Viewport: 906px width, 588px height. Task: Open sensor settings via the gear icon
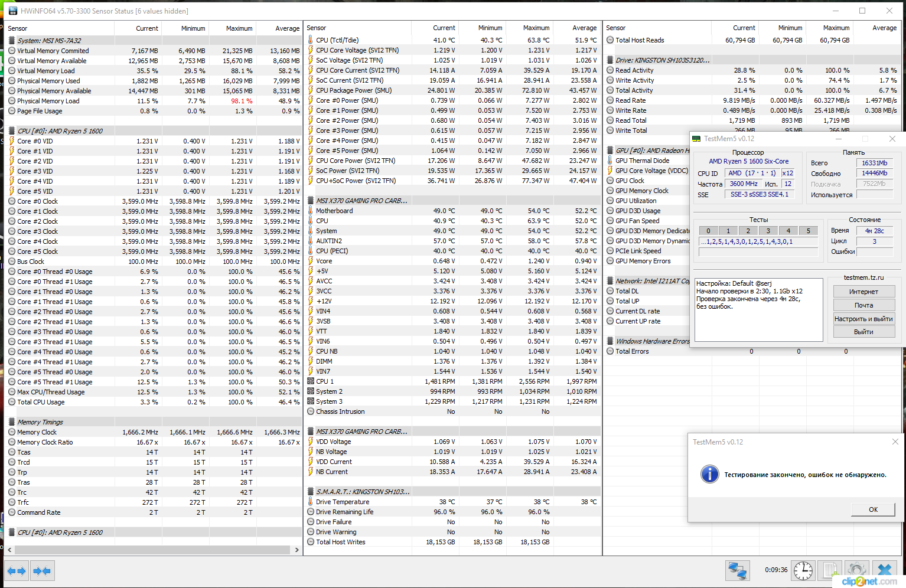click(x=857, y=570)
